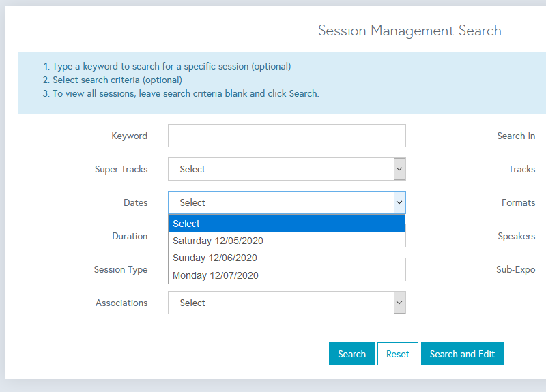Click the Search In label
Viewport: 546px width, 392px height.
click(x=516, y=136)
